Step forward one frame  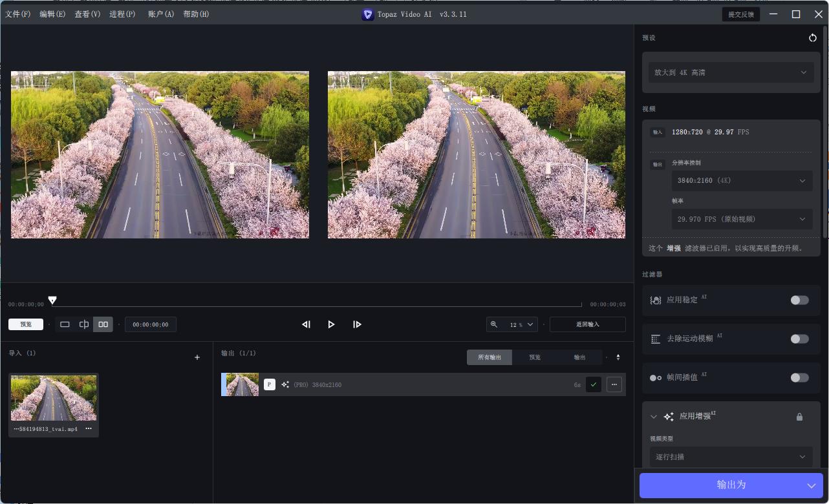click(357, 324)
